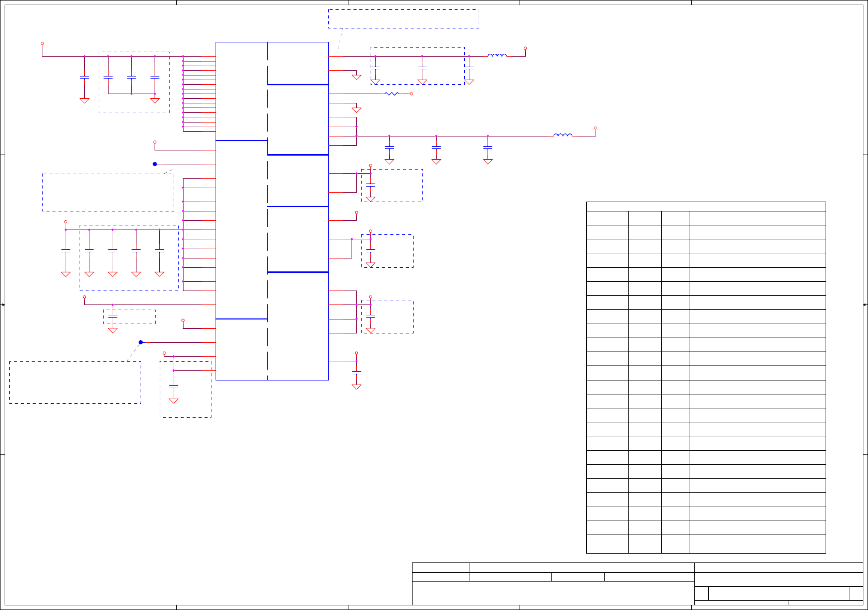Click the terminal circle after the upper inductor
Image resolution: width=868 pixels, height=610 pixels.
coord(525,48)
